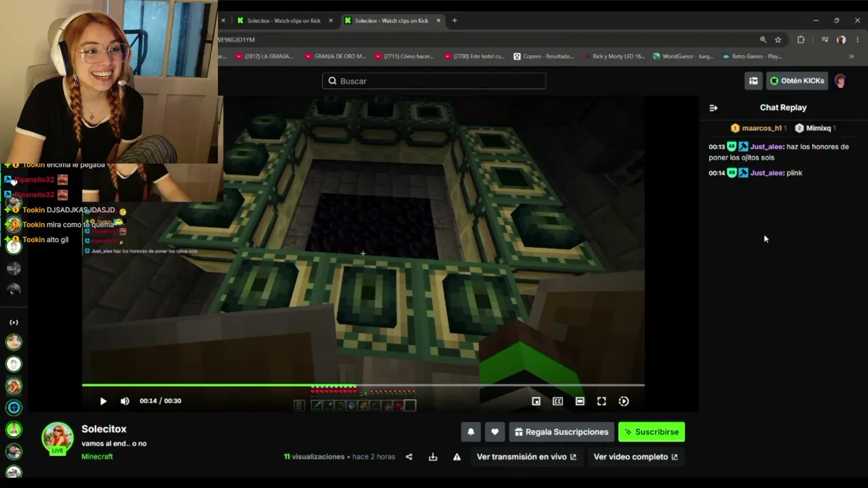
Task: Enter fullscreen in the video player
Action: 601,401
